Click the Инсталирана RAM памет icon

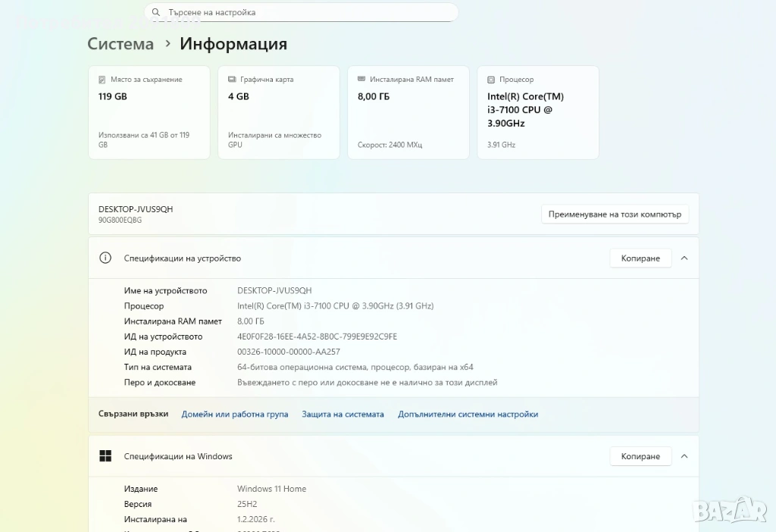click(x=361, y=80)
